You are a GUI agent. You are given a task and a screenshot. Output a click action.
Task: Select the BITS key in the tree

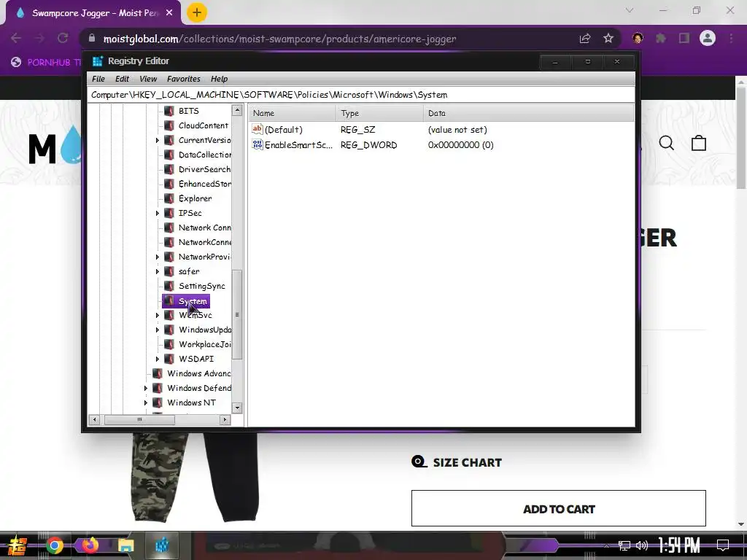(x=189, y=111)
